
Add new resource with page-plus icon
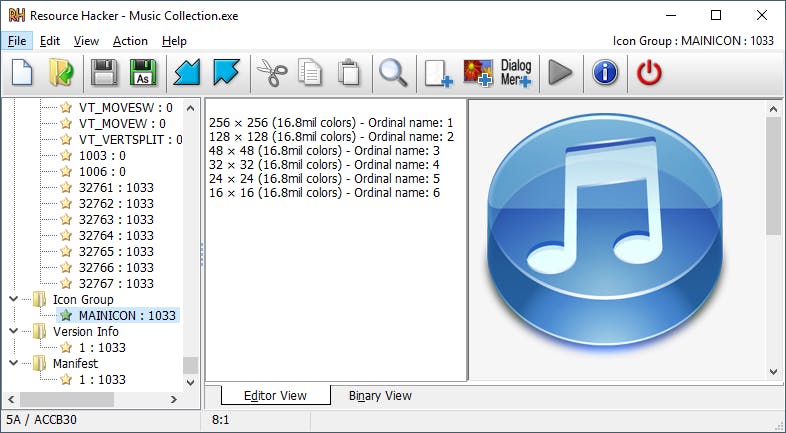pyautogui.click(x=438, y=74)
